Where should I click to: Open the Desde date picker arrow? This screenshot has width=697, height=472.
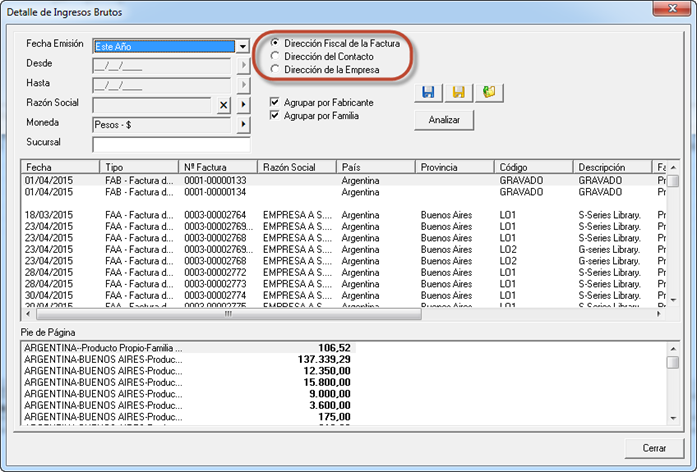coord(243,66)
